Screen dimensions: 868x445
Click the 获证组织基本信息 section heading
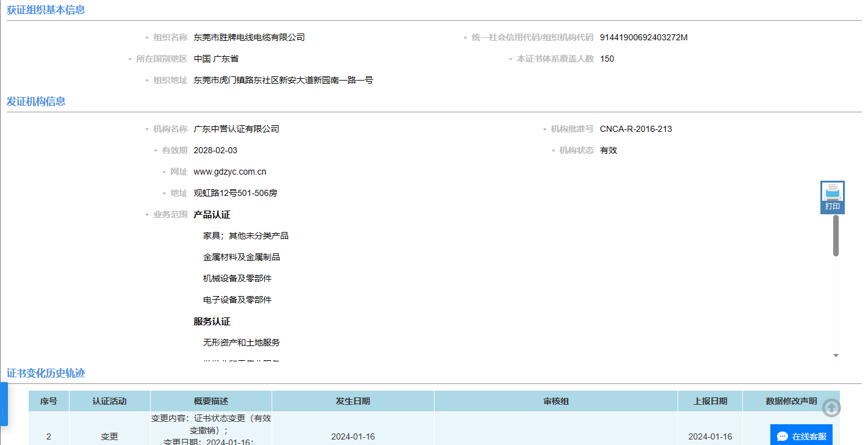(x=46, y=10)
